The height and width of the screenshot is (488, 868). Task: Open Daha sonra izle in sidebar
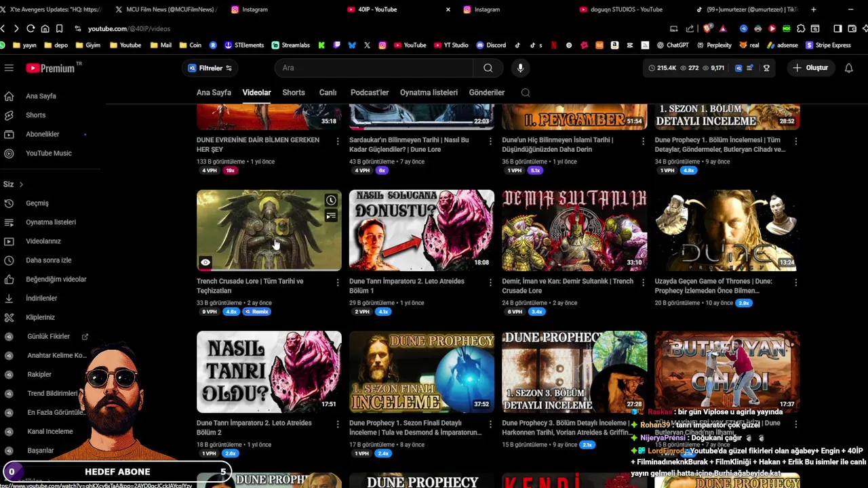48,260
